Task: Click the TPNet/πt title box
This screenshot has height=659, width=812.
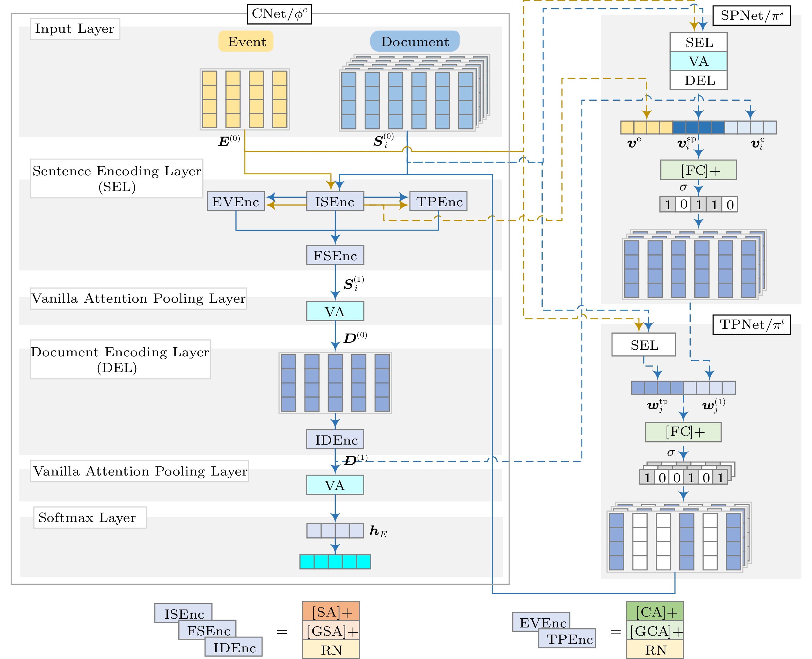Action: point(751,324)
